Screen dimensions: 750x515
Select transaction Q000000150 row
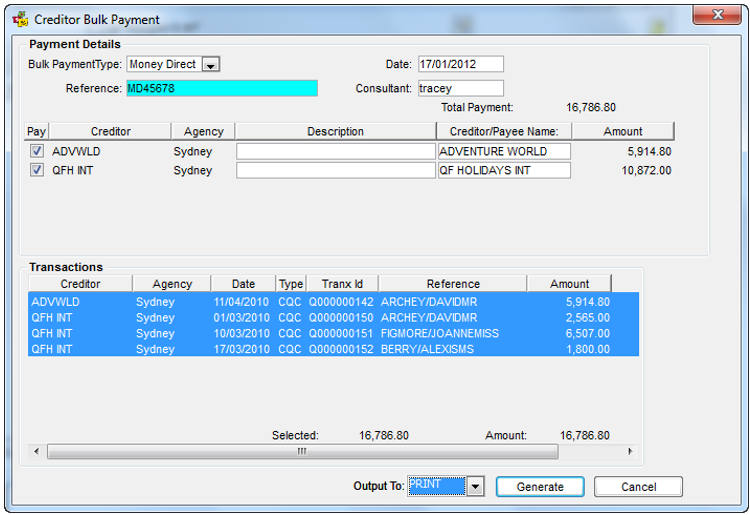pos(333,318)
